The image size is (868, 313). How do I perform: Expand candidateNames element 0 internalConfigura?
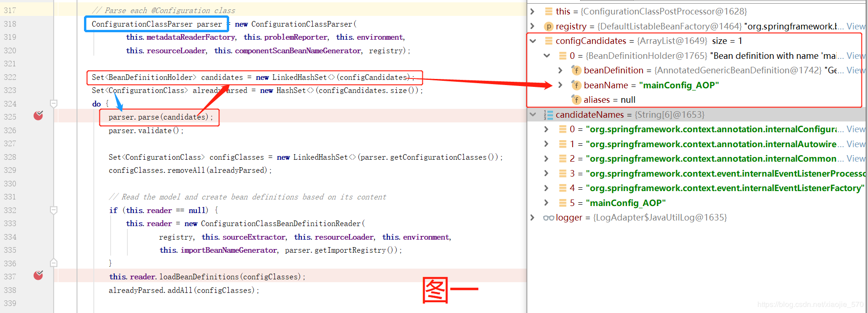click(546, 129)
